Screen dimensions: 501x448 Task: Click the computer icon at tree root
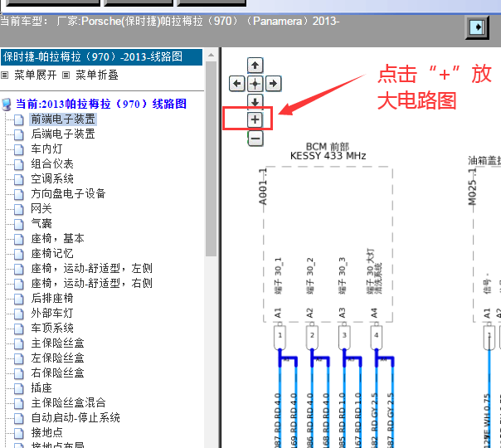coord(7,105)
